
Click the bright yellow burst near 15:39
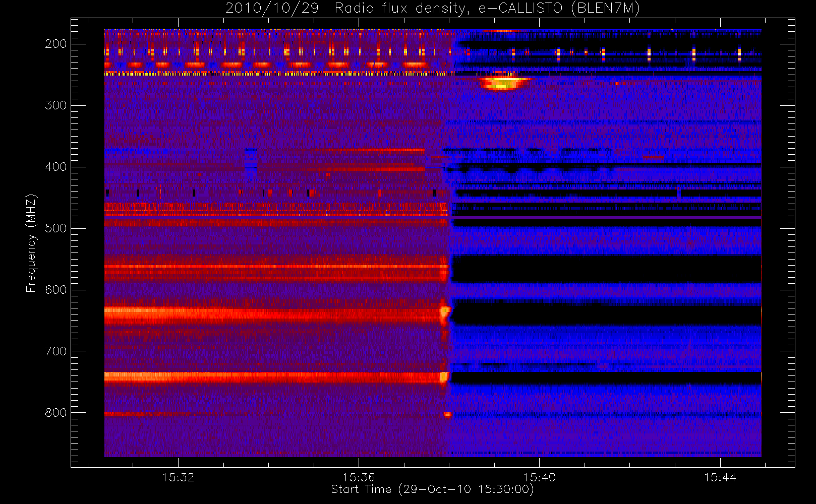[x=503, y=82]
